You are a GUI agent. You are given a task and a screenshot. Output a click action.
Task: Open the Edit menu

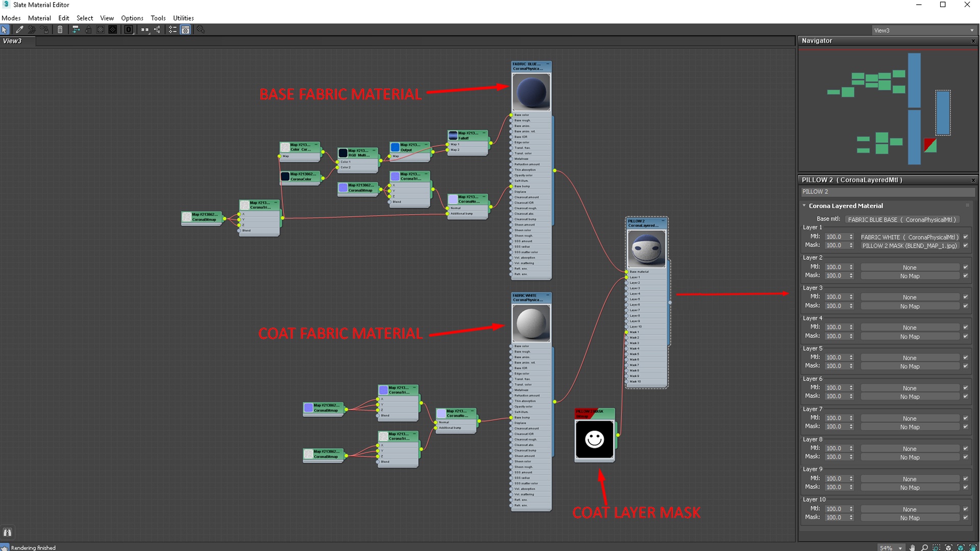[63, 18]
